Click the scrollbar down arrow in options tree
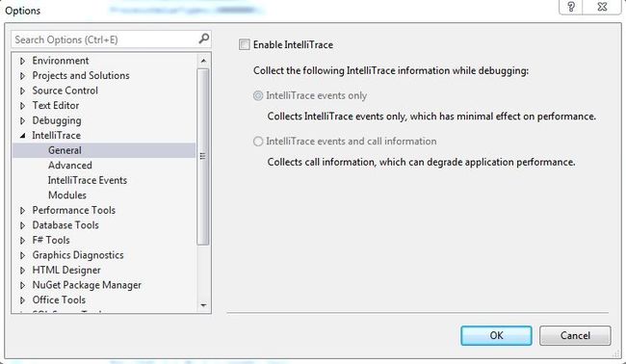The image size is (626, 364). click(203, 305)
